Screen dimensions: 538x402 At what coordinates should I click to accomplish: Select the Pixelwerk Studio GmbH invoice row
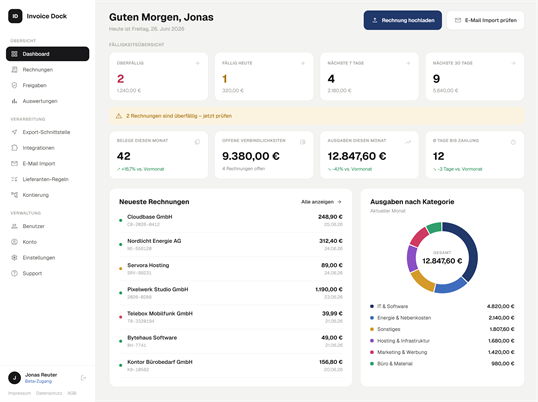coord(231,293)
